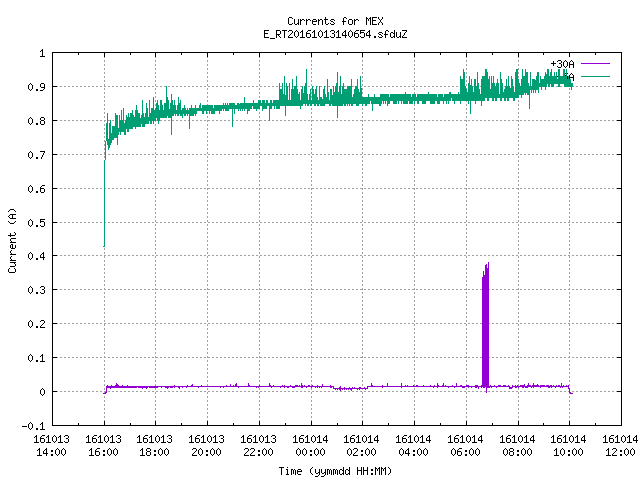Click the x-axis label 161014 06:00
The width and height of the screenshot is (640, 480).
point(465,446)
